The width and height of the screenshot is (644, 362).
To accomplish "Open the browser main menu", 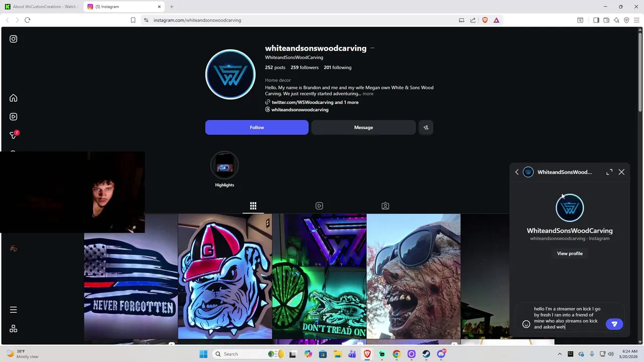I will 636,20.
